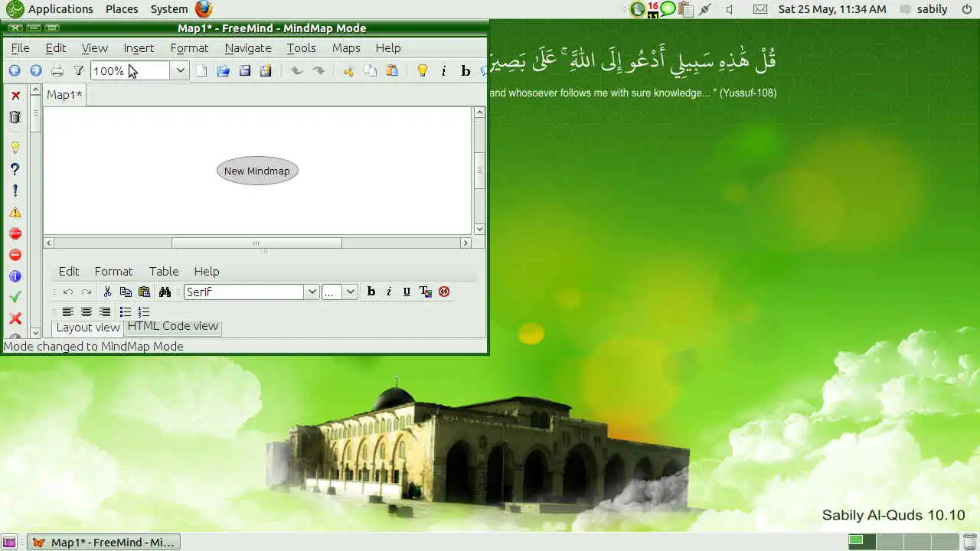Add the red stop sign icon
Screen dimensions: 980x551
(x=15, y=233)
